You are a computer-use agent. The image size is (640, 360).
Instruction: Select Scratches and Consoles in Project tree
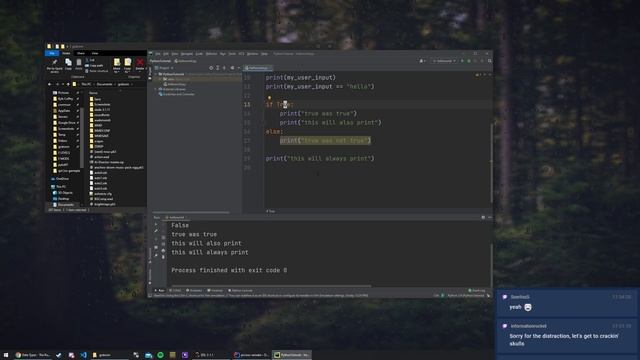click(x=177, y=94)
